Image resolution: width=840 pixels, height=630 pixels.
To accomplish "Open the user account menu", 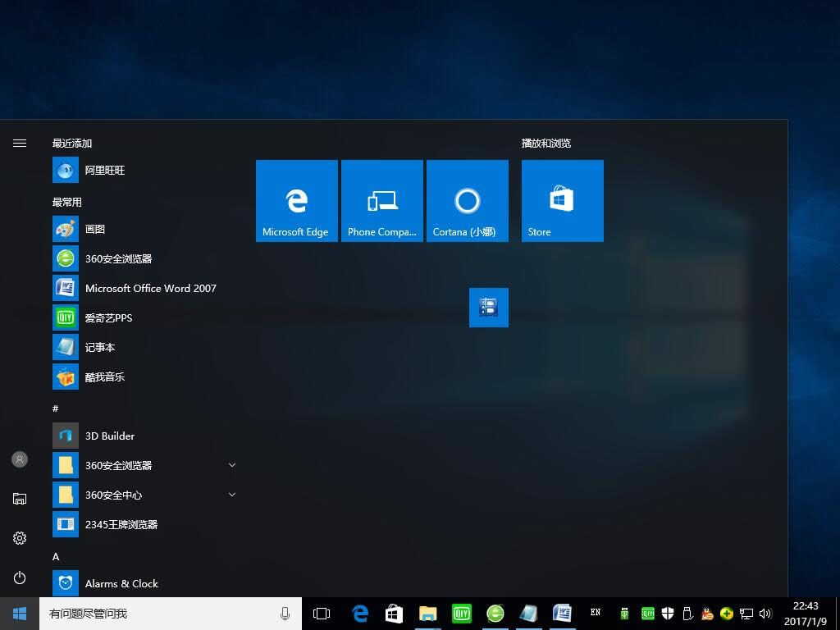I will tap(20, 459).
